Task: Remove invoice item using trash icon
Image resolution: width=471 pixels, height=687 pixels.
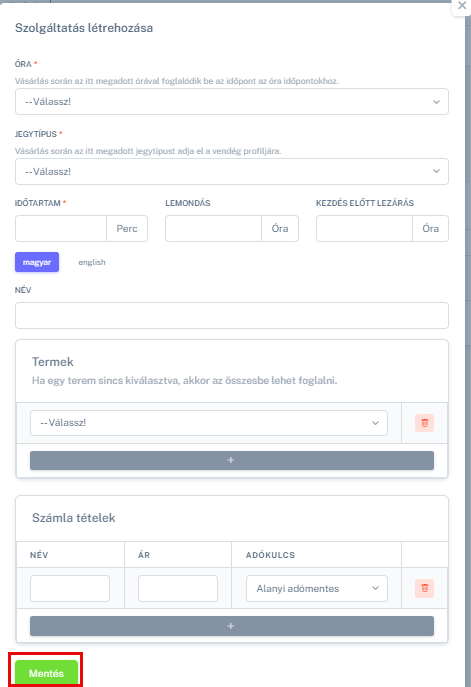Action: pos(424,588)
